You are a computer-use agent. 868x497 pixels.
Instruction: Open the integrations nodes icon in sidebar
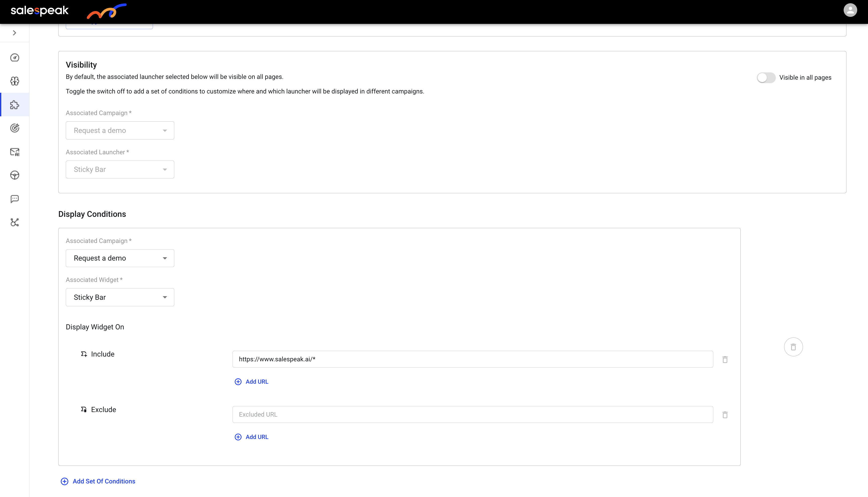coord(15,223)
